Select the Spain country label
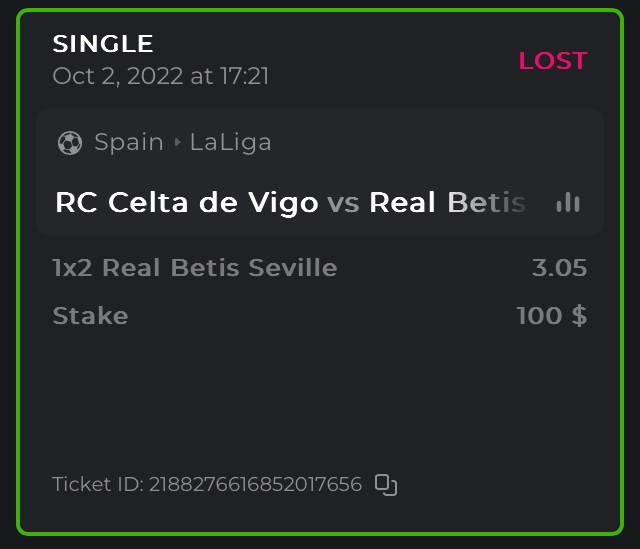640x549 pixels. point(129,142)
